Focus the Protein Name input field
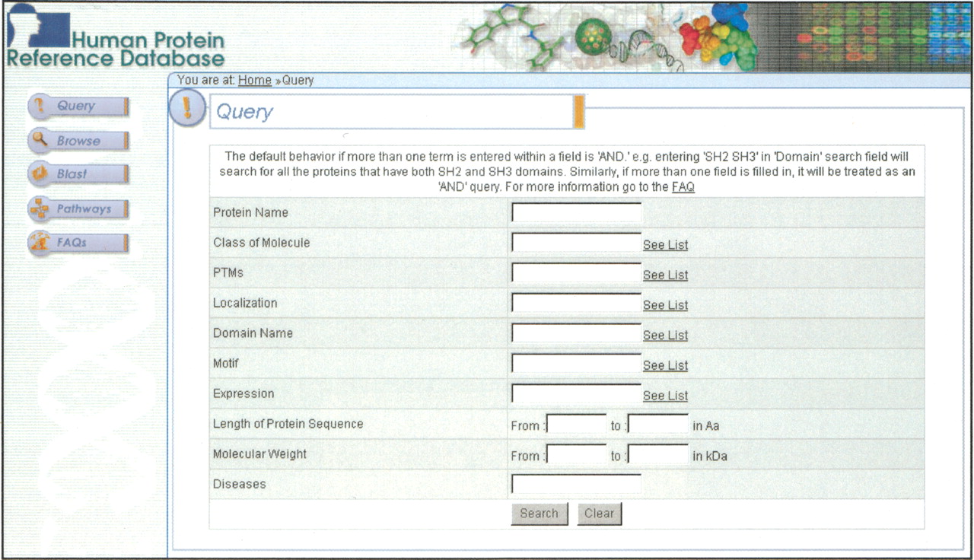Image resolution: width=974 pixels, height=560 pixels. point(576,212)
